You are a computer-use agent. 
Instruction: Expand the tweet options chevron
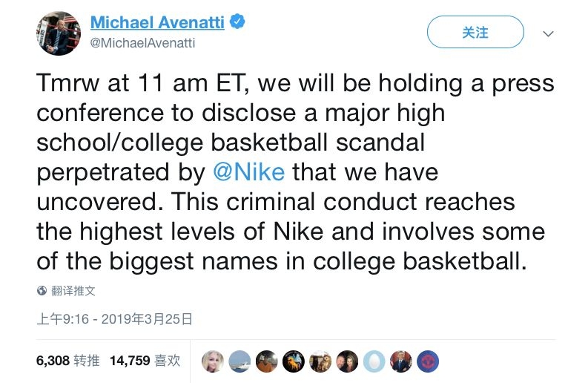pos(549,33)
